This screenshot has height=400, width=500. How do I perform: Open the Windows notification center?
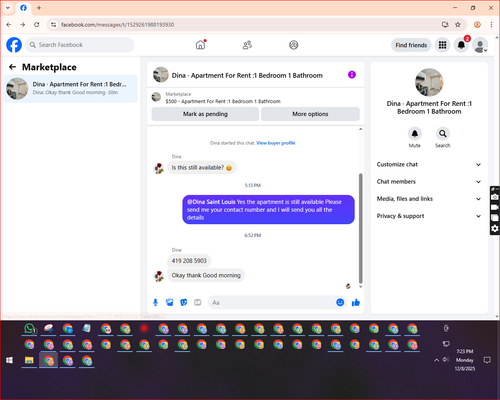pyautogui.click(x=487, y=360)
